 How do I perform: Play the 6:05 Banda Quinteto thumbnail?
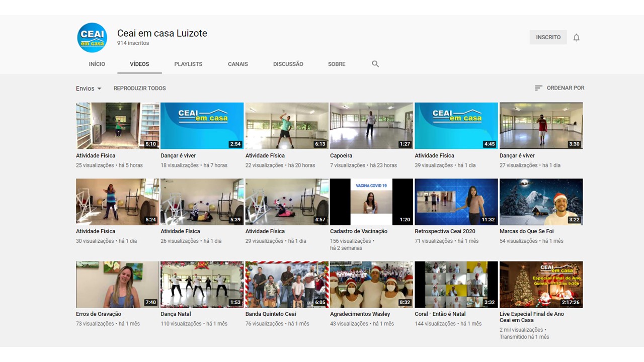(287, 285)
